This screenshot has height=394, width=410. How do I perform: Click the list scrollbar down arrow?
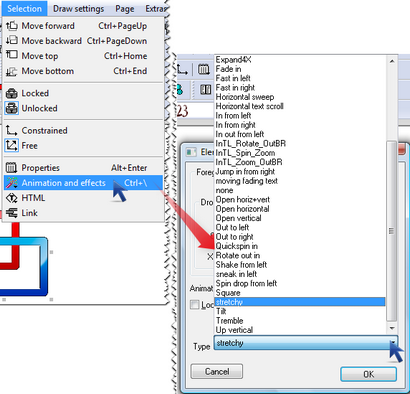(392, 328)
